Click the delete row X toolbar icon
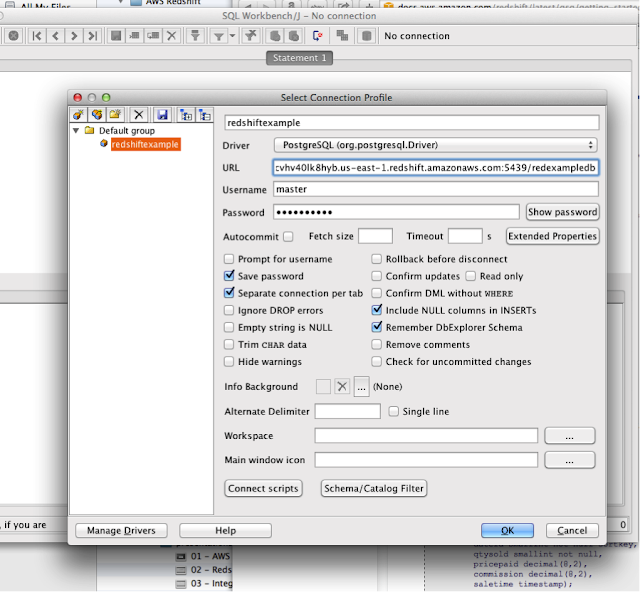The height and width of the screenshot is (592, 640). point(172,36)
